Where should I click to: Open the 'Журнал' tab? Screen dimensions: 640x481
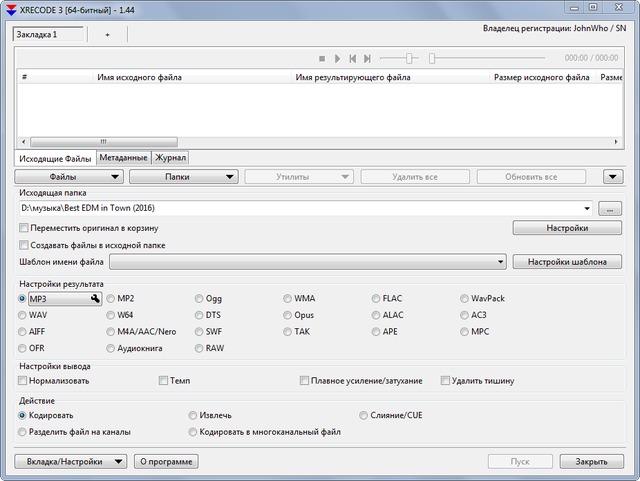170,157
